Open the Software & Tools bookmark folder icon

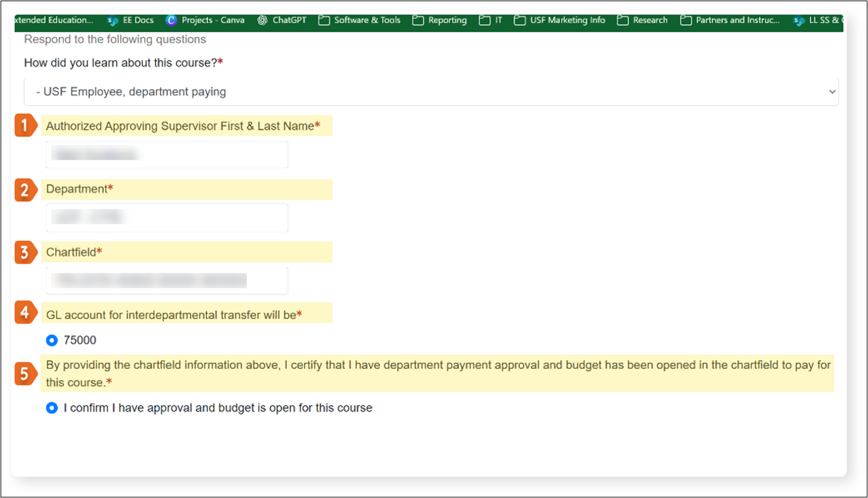tap(324, 20)
